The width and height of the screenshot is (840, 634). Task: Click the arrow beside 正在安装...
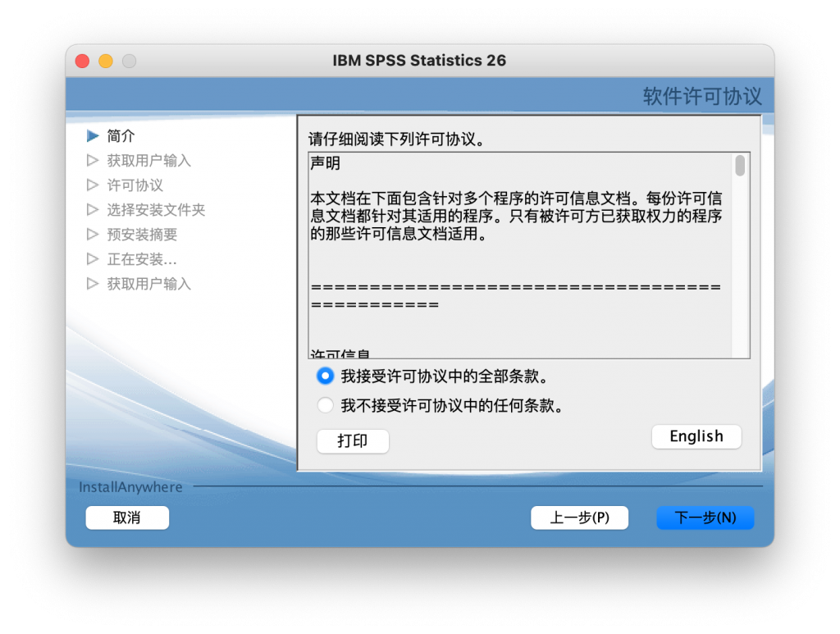tap(93, 259)
